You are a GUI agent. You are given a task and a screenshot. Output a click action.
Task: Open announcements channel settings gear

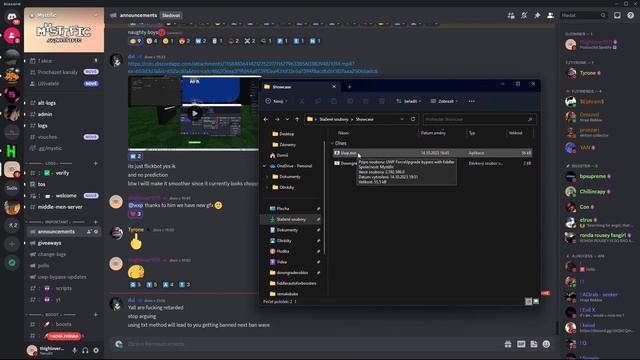coord(96,232)
